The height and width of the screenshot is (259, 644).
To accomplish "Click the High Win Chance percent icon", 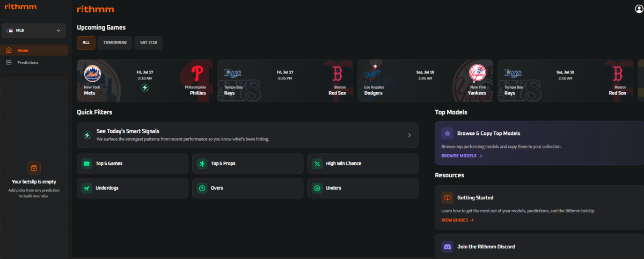I will [x=317, y=163].
